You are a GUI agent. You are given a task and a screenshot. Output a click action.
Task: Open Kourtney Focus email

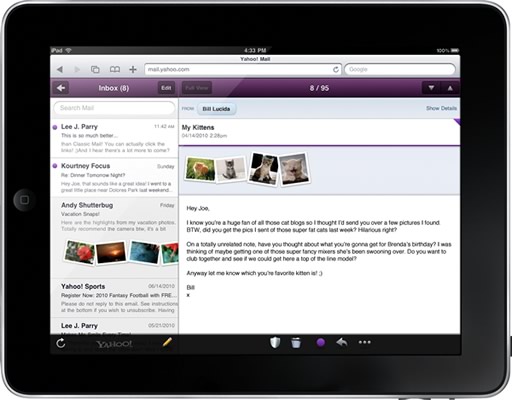(x=114, y=177)
